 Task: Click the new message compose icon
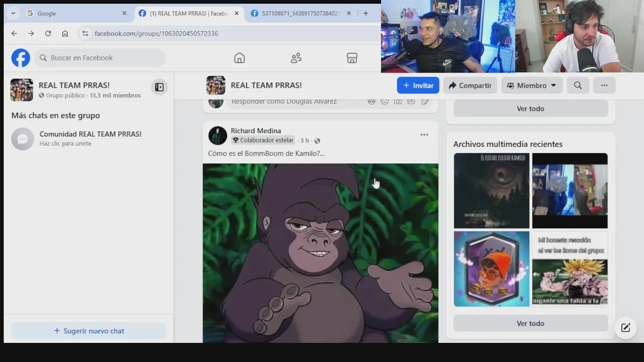click(x=625, y=328)
